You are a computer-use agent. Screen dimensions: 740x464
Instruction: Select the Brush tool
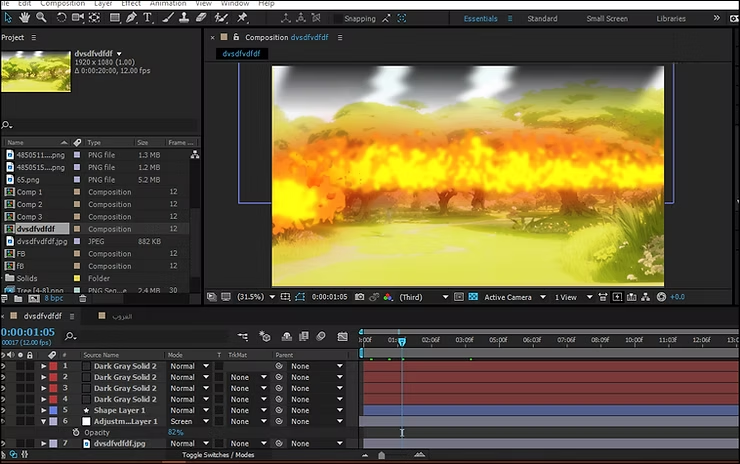coord(168,18)
